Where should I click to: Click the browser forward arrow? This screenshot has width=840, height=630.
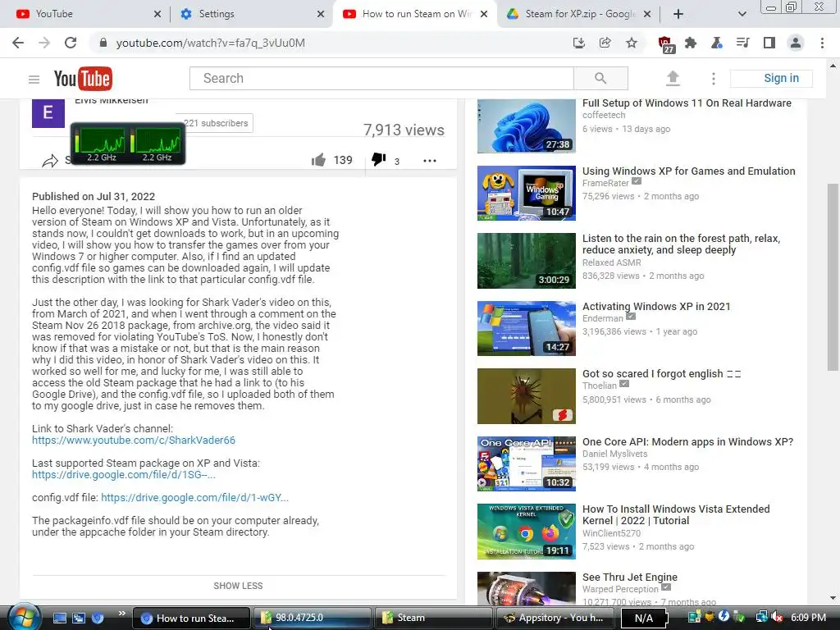pos(44,43)
